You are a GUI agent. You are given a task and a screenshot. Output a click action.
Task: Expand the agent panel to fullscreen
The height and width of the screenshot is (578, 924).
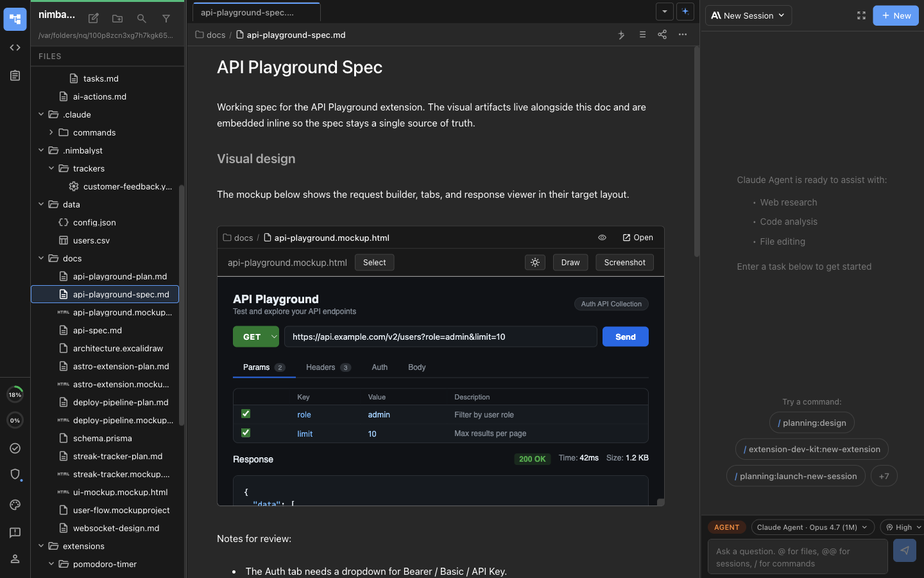click(x=861, y=15)
